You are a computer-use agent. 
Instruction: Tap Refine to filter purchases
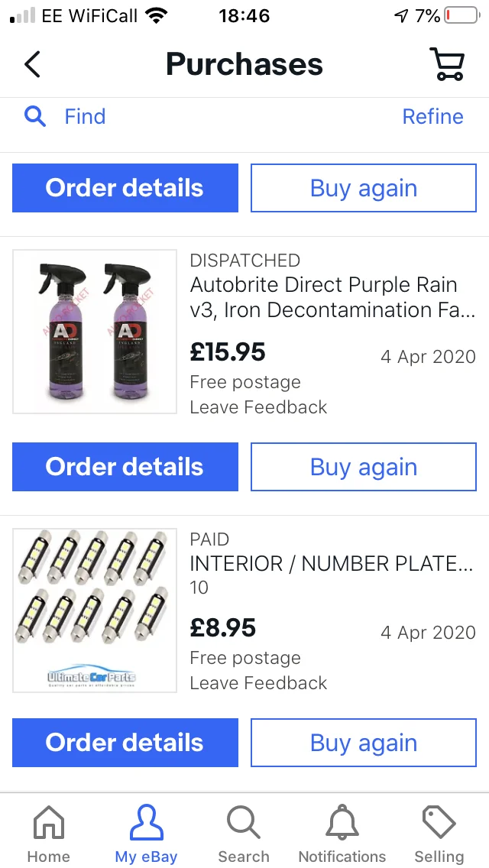(432, 117)
